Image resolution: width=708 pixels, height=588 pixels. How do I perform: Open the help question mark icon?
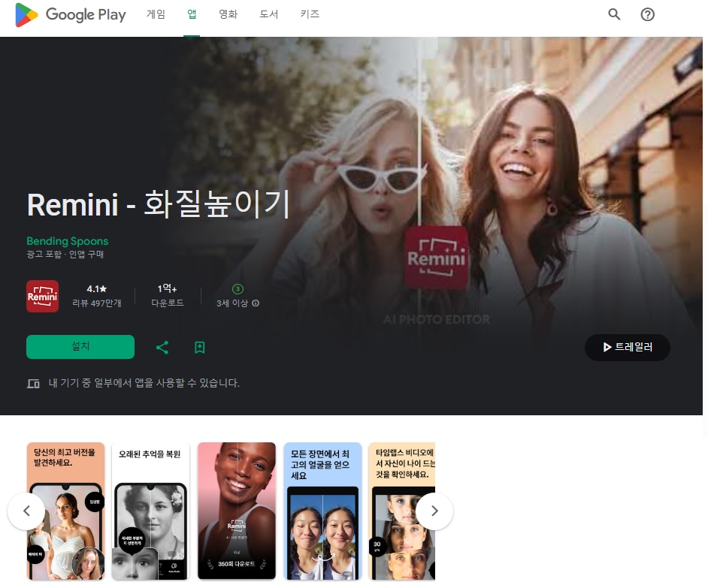pyautogui.click(x=647, y=14)
